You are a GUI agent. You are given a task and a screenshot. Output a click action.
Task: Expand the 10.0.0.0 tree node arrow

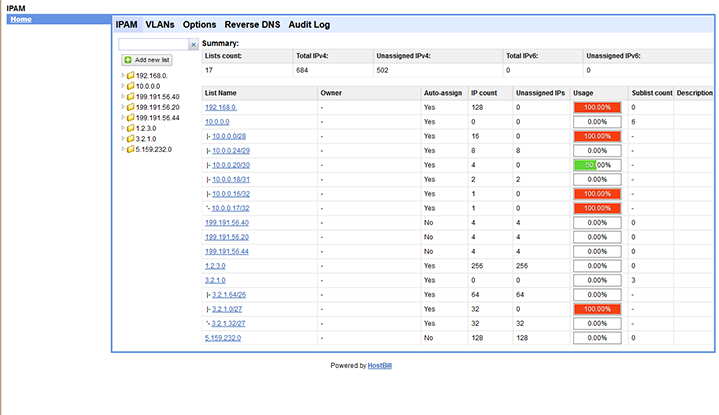coord(123,86)
